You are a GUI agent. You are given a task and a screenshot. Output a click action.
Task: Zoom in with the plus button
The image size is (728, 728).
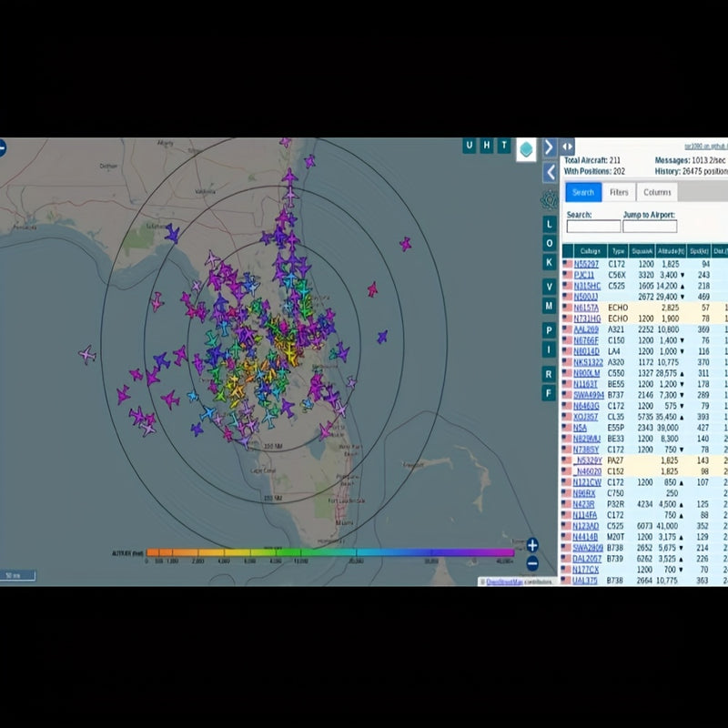(x=532, y=545)
